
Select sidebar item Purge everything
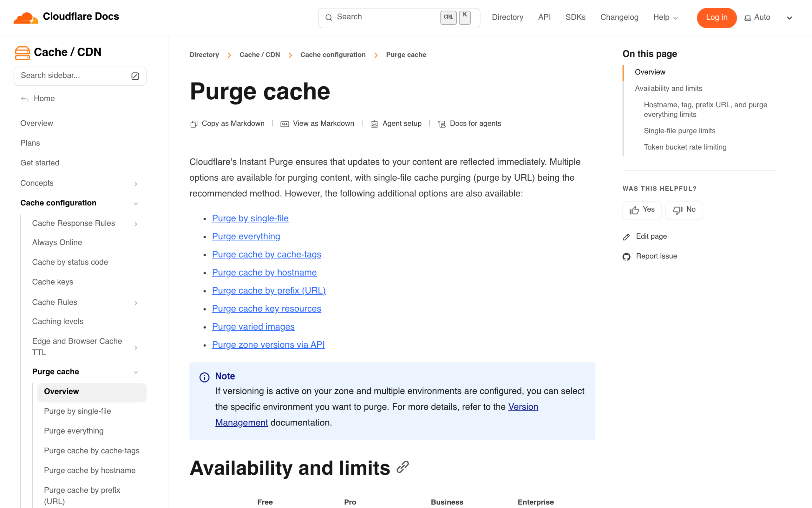[74, 431]
